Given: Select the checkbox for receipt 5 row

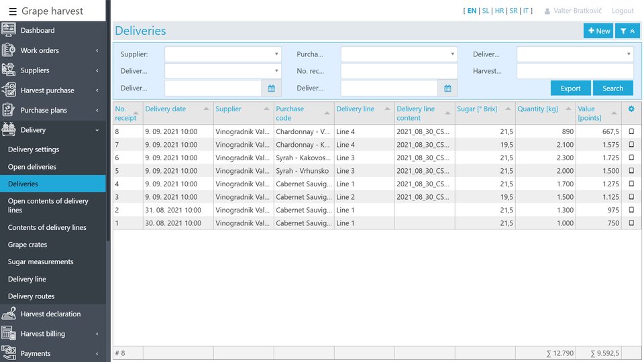Looking at the screenshot, I should [x=631, y=171].
